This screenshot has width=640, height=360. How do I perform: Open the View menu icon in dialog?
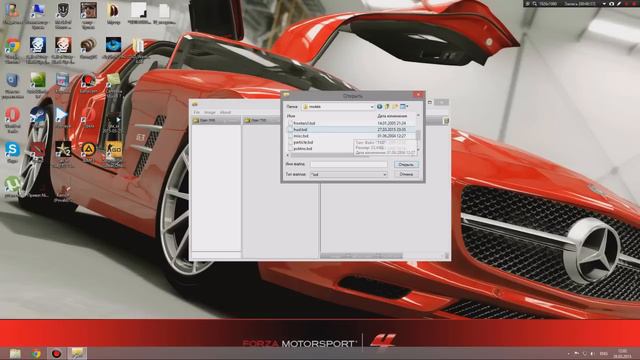[x=404, y=107]
